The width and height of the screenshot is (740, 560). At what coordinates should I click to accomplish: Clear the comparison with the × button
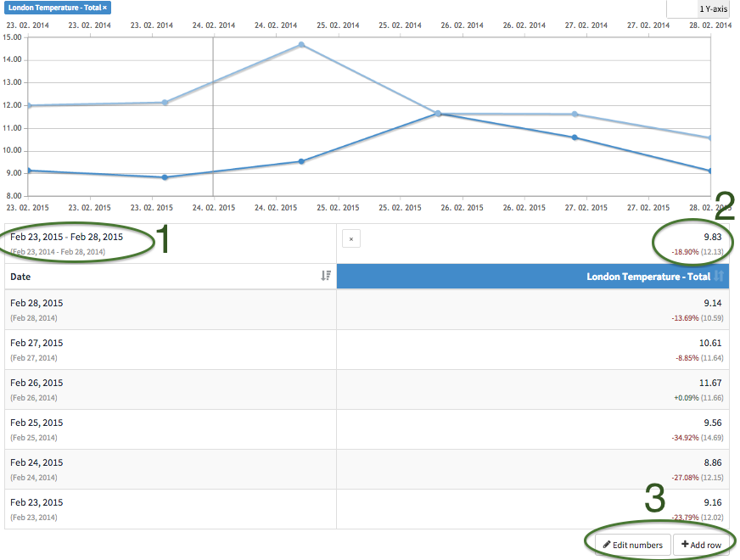pos(351,238)
